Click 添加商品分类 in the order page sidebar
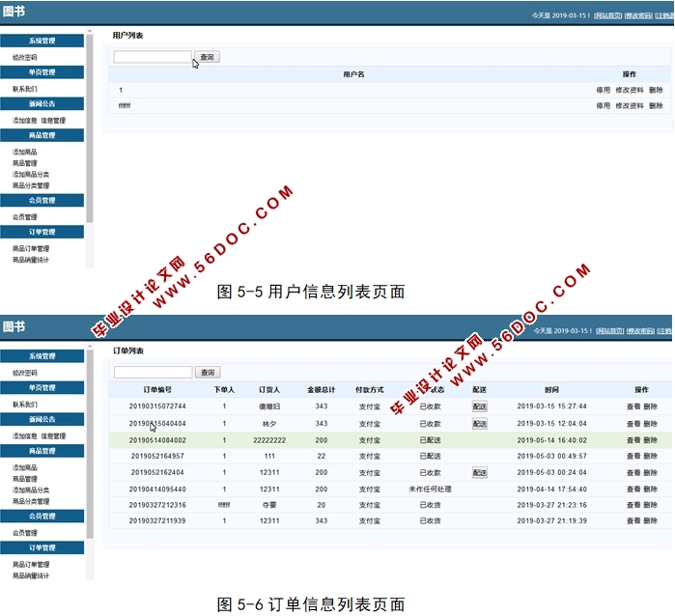Image resolution: width=675 pixels, height=616 pixels. 31,490
